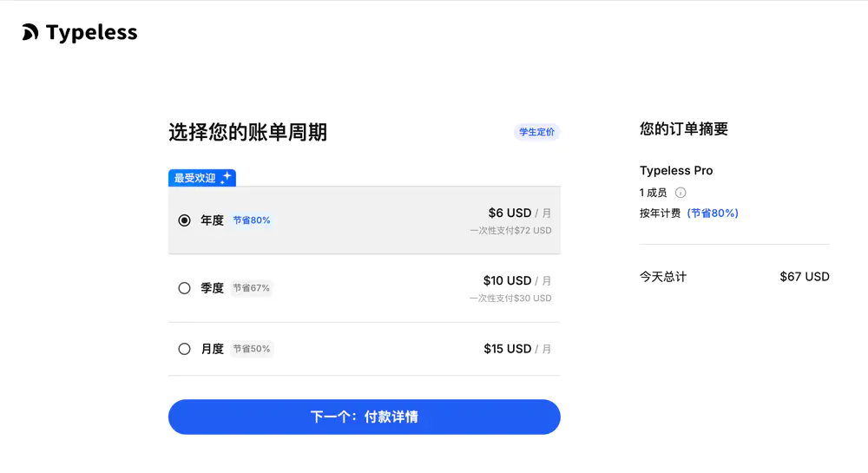Click Typeless Pro in order summary
This screenshot has height=473, width=868.
click(x=676, y=170)
